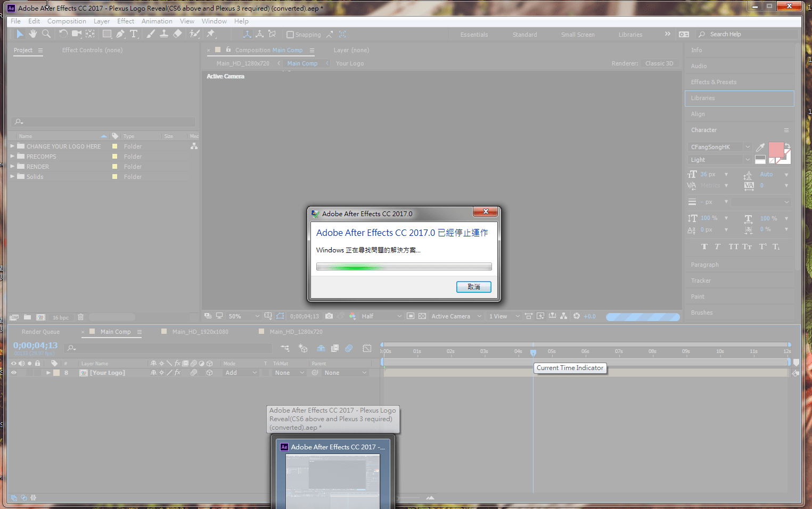Select the Roto Brush tool
The image size is (812, 509).
[195, 34]
